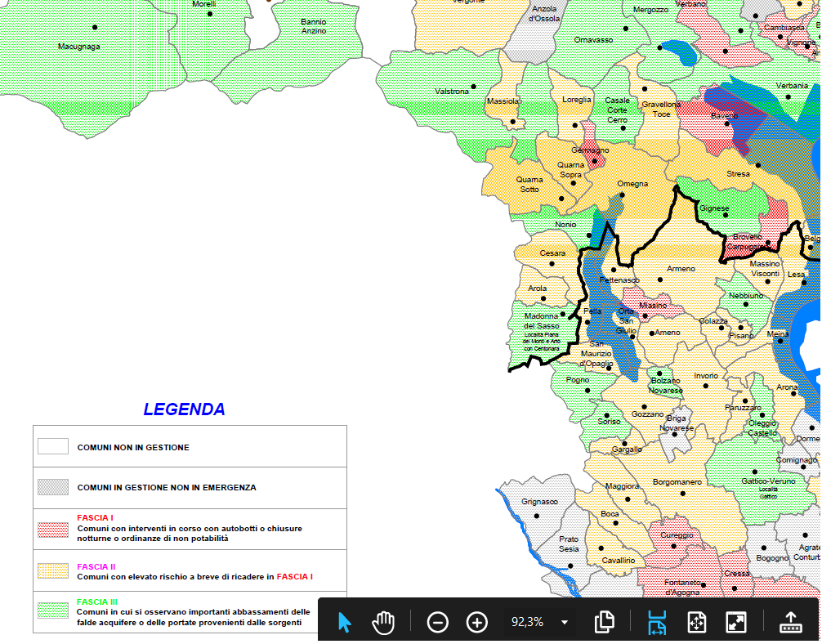This screenshot has width=822, height=644.
Task: Click the Grignasco map label
Action: click(539, 502)
